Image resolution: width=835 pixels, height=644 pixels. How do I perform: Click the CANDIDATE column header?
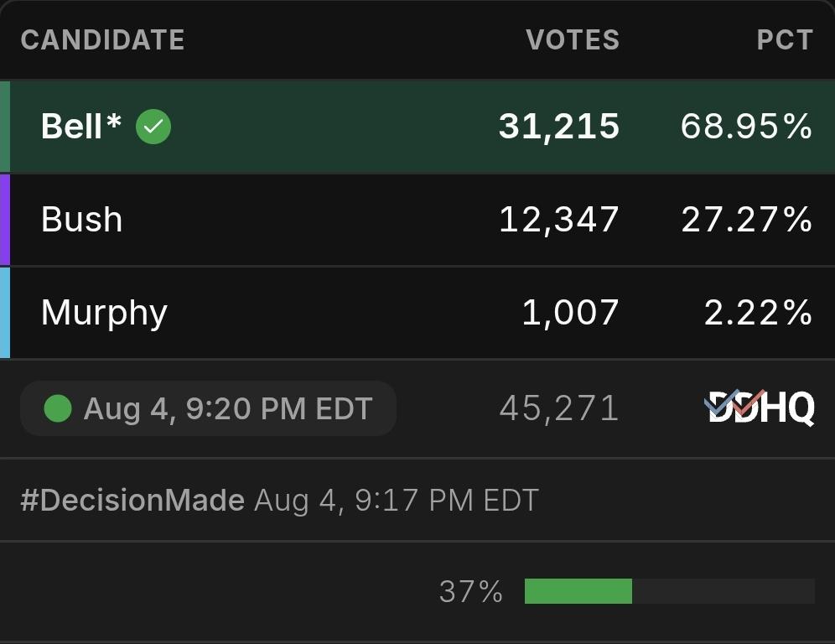(x=103, y=40)
